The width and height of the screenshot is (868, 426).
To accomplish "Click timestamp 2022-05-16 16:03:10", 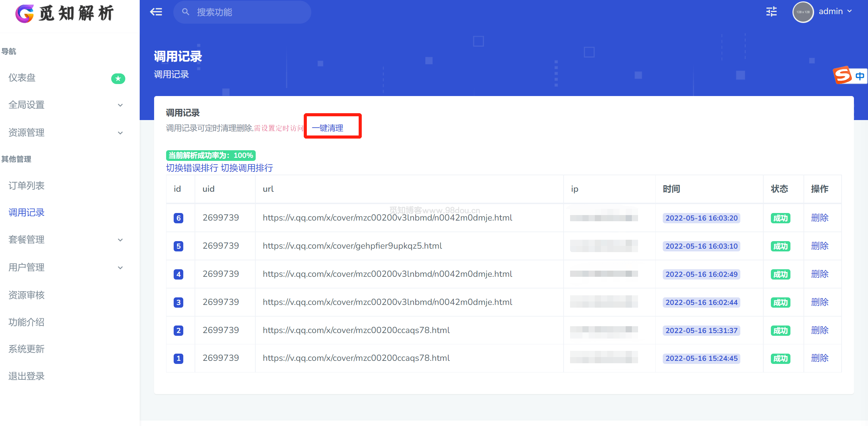I will click(x=702, y=246).
